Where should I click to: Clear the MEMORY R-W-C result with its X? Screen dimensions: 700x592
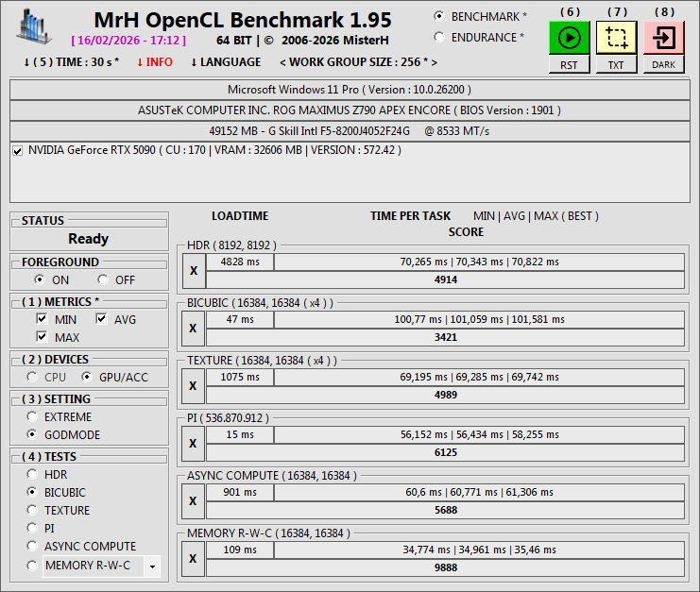[x=194, y=559]
